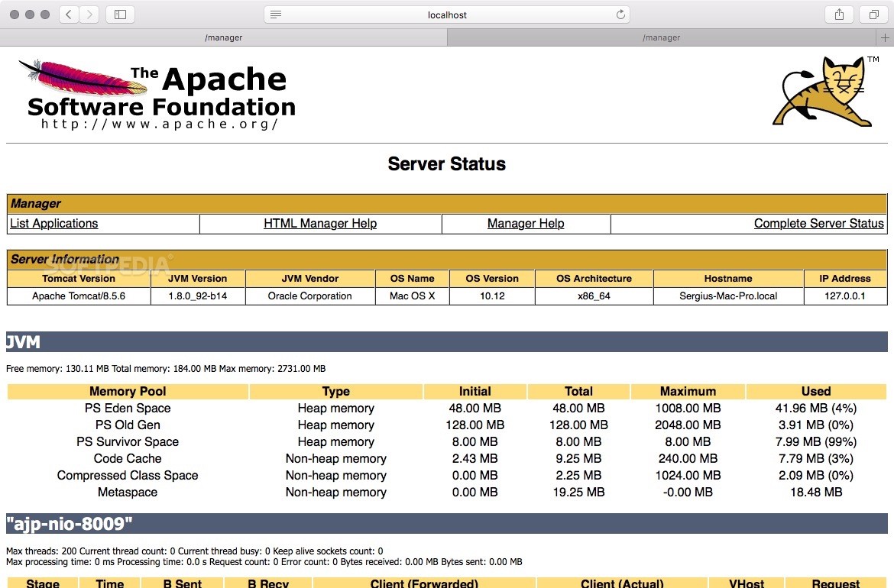894x588 pixels.
Task: Click the Server Status heading
Action: [x=446, y=163]
